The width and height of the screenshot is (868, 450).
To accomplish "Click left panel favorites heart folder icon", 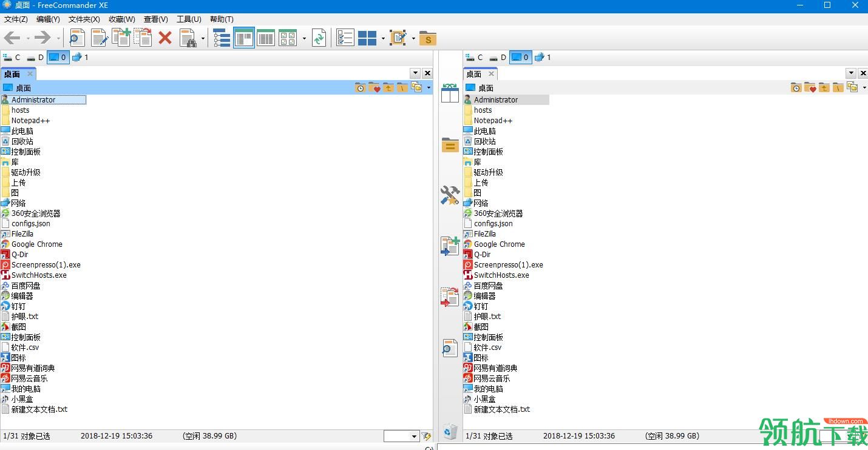I will 374,88.
